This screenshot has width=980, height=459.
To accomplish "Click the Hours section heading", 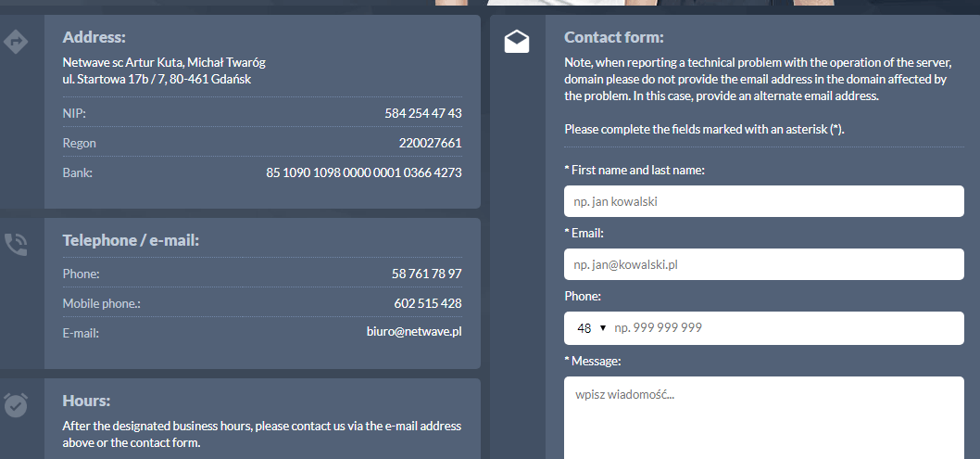I will coord(86,401).
